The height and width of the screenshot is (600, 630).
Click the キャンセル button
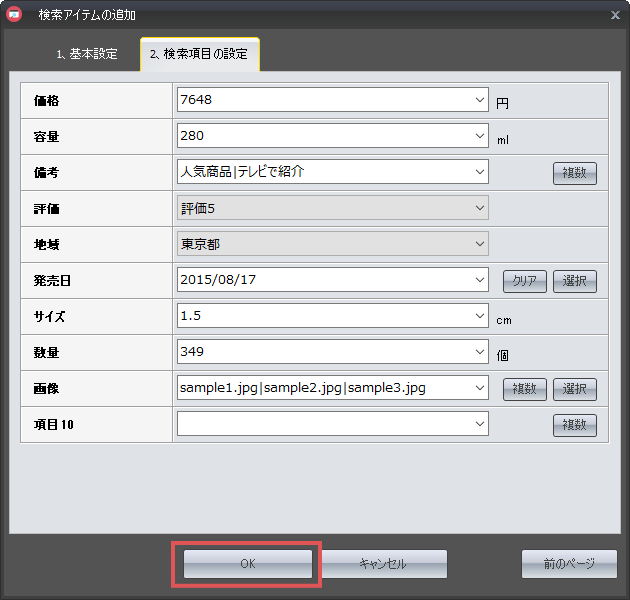pyautogui.click(x=383, y=564)
